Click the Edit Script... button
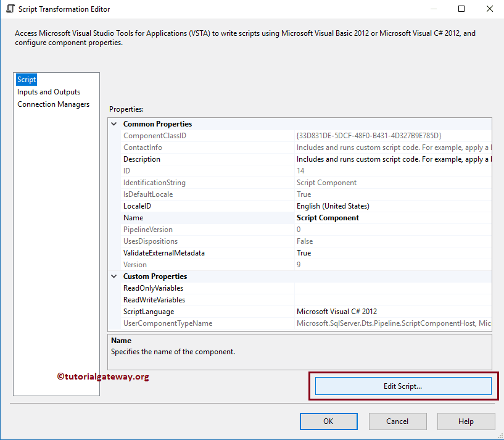This screenshot has height=440, width=504. click(x=403, y=386)
